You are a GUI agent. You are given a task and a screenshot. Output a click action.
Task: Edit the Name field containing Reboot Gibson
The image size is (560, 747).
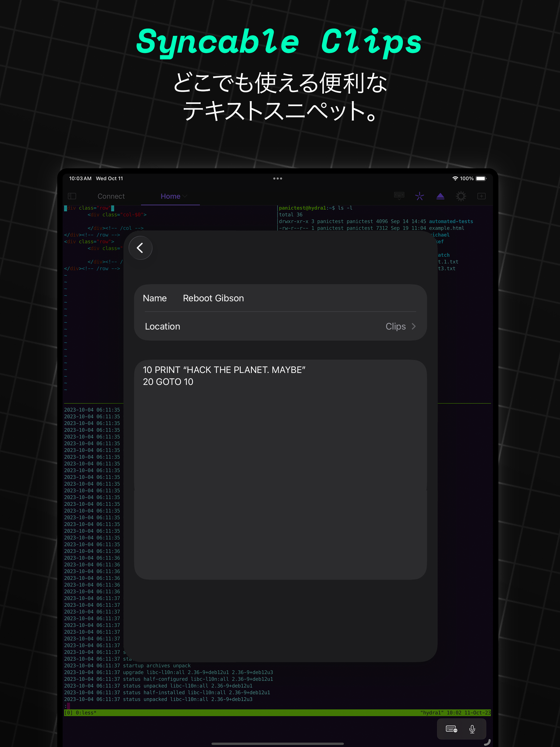213,298
